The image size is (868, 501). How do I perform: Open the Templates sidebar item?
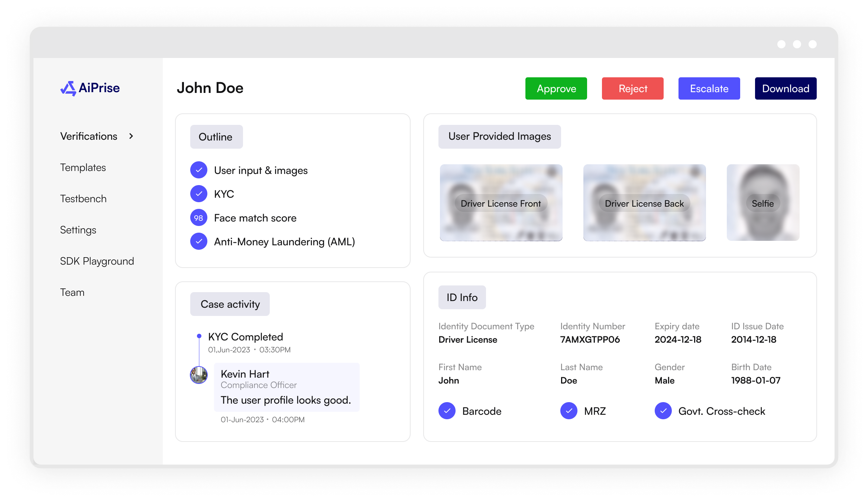pyautogui.click(x=83, y=168)
